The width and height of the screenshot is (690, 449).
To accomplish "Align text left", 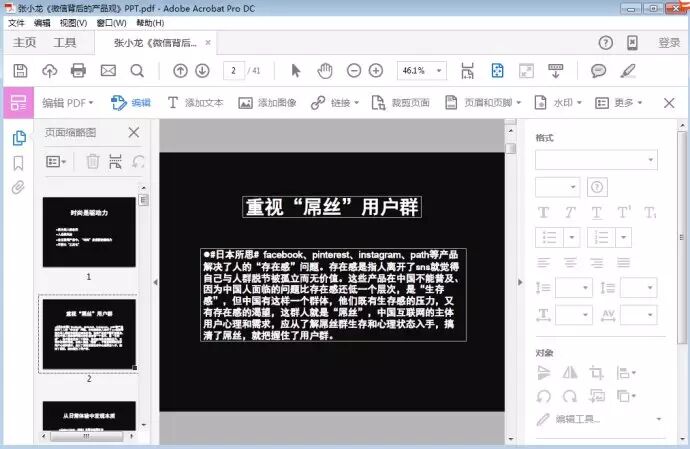I will [x=543, y=263].
